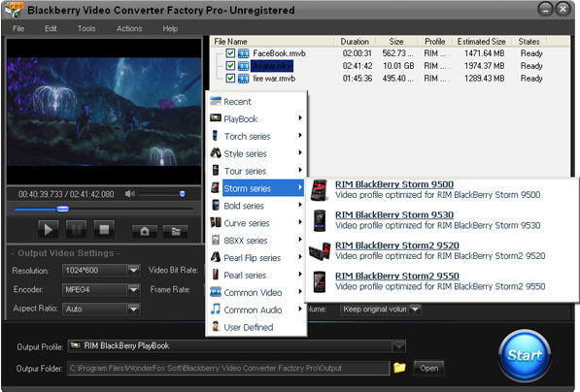Click the Storm series phone icon
Image resolution: width=580 pixels, height=392 pixels.
click(x=216, y=187)
